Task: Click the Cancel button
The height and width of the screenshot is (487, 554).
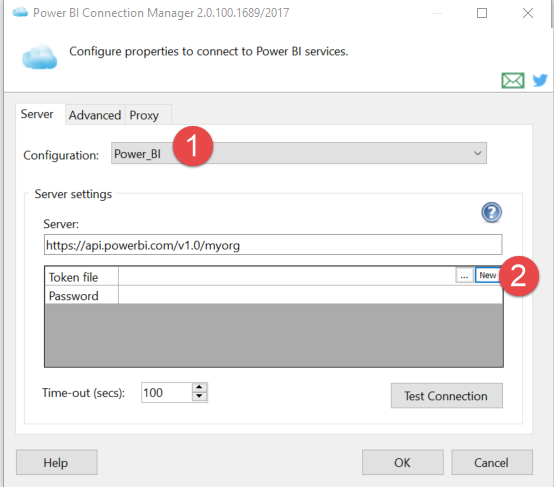Action: [x=491, y=462]
